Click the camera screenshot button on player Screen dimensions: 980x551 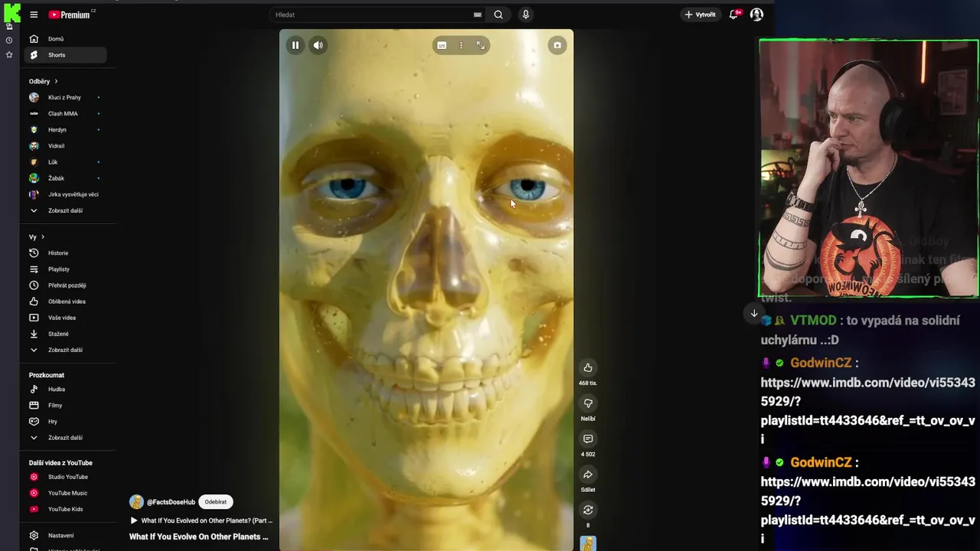point(557,45)
